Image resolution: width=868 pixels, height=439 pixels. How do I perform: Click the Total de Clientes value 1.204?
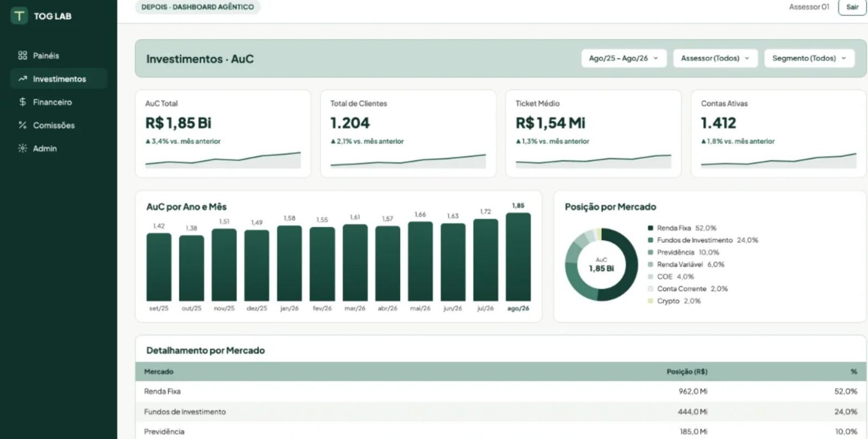[x=350, y=123]
